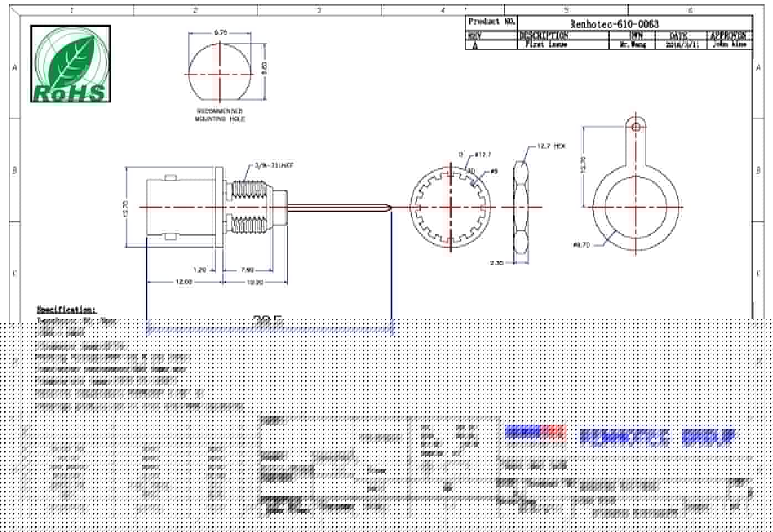Click the 12.00 length dimension
The width and height of the screenshot is (773, 532).
coord(184,282)
